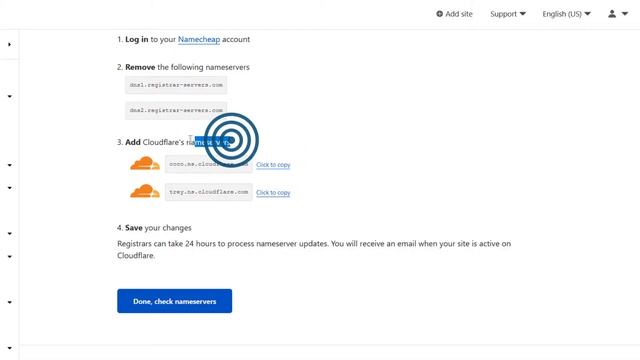Screen dimensions: 640x360
Task: Click the Done, check nameservers button
Action: click(174, 301)
